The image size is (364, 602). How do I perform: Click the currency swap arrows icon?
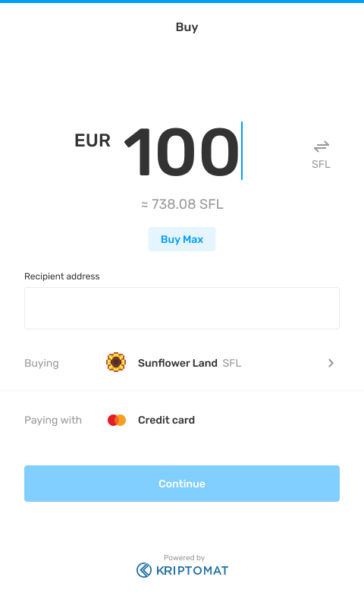(x=321, y=147)
